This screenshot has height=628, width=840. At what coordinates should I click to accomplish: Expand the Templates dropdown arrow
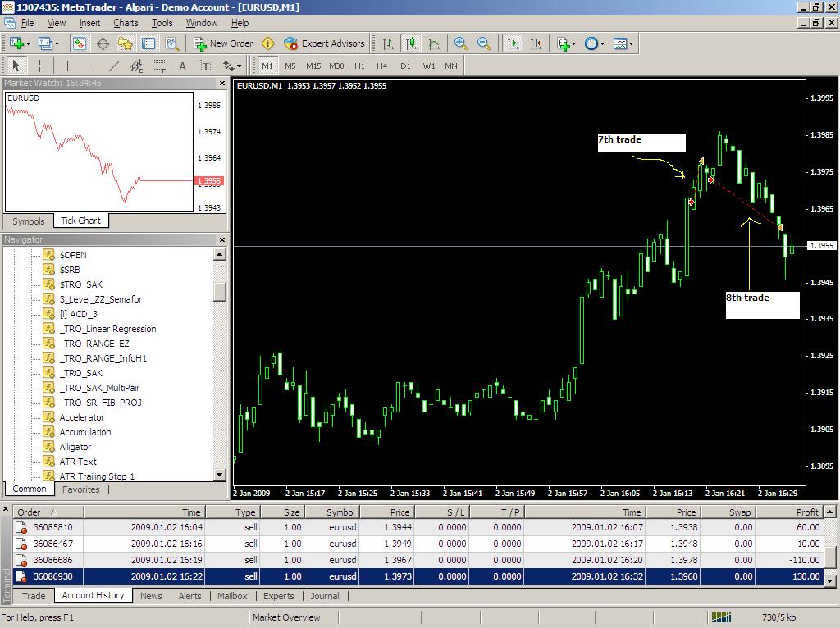point(631,44)
